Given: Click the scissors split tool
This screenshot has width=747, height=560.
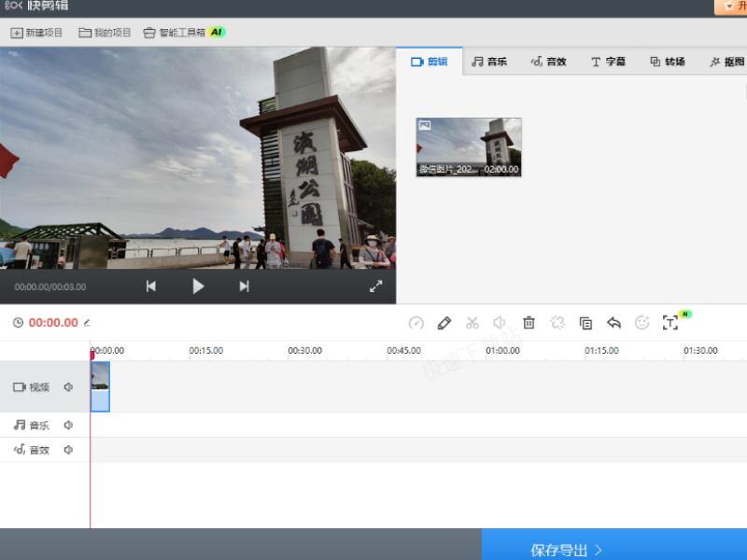Looking at the screenshot, I should [x=472, y=323].
